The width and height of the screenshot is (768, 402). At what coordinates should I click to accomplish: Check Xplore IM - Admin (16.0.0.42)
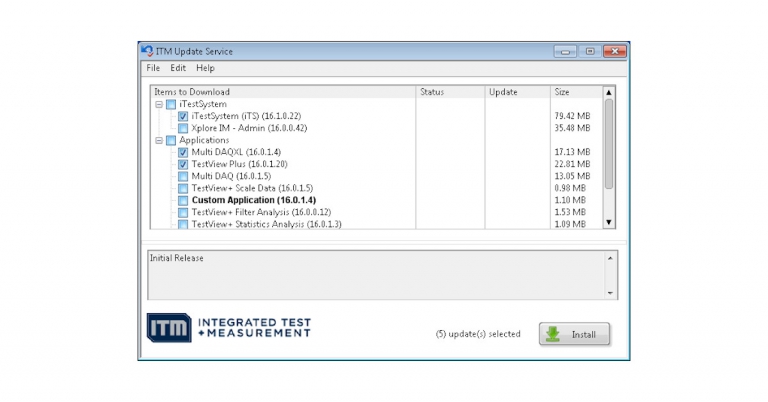point(183,128)
